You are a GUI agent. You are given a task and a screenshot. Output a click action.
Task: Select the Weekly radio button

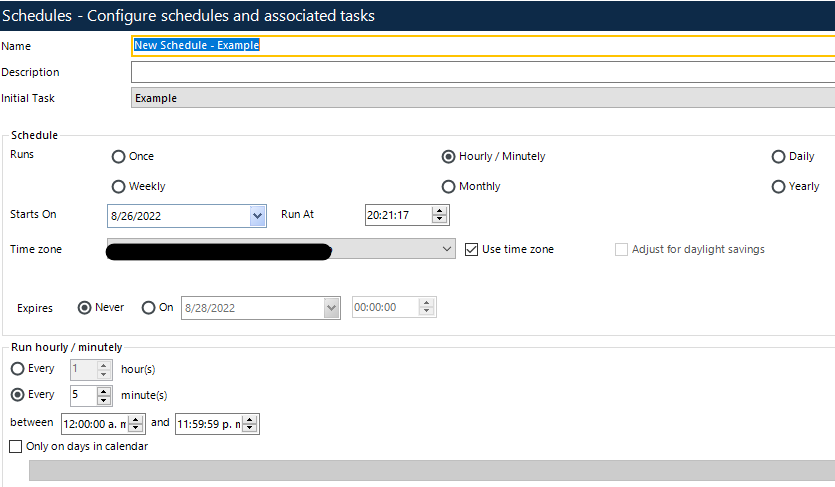pos(119,187)
